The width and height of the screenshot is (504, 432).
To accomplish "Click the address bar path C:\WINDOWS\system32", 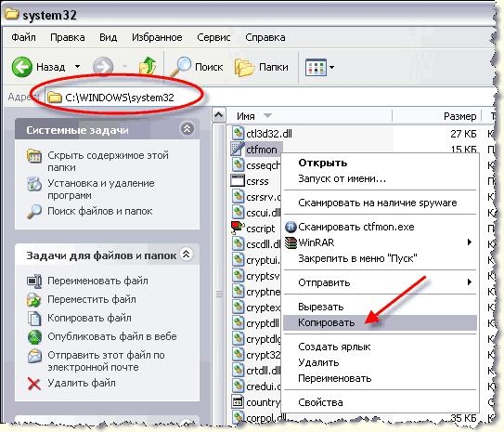I will click(x=119, y=98).
